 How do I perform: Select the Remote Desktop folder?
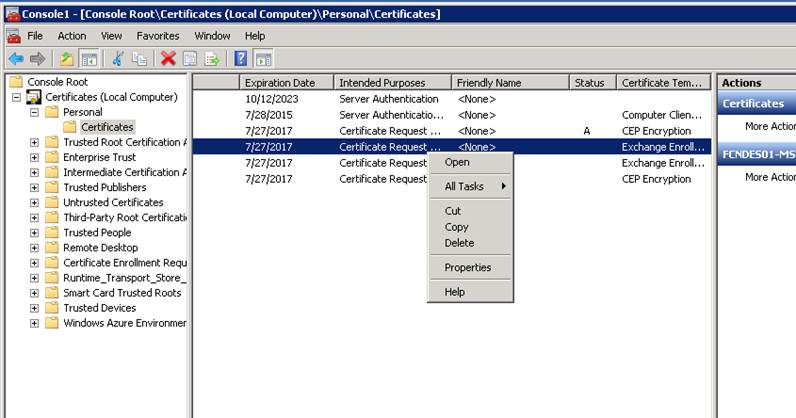pos(100,247)
